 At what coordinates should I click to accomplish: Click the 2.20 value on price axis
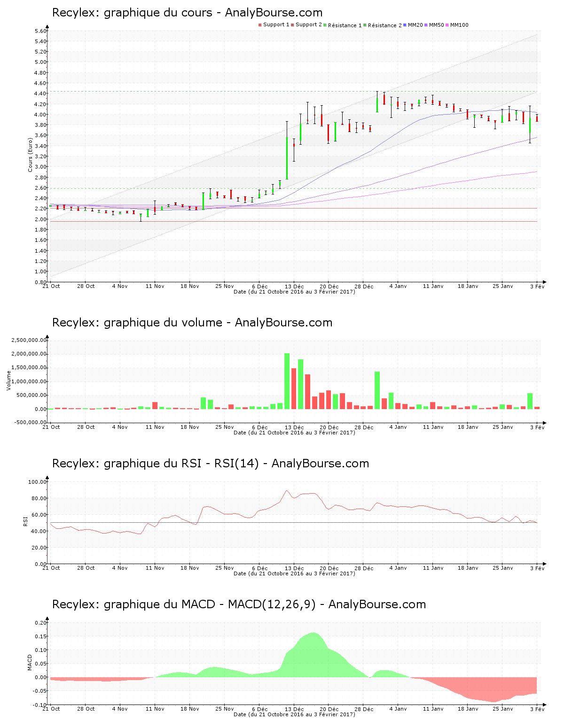click(40, 209)
